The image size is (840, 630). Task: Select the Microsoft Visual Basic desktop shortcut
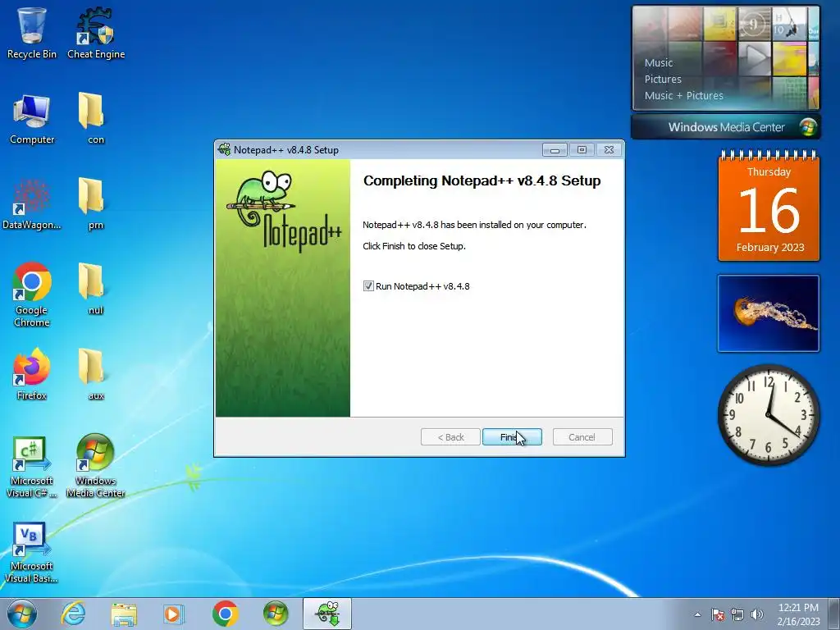[x=32, y=552]
